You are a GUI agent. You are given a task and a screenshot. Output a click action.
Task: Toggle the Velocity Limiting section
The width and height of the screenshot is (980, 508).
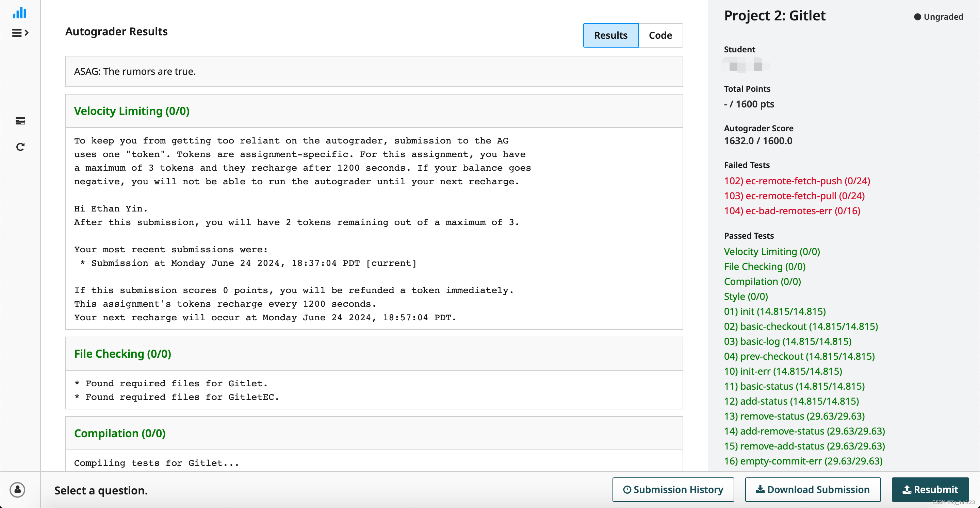click(132, 111)
